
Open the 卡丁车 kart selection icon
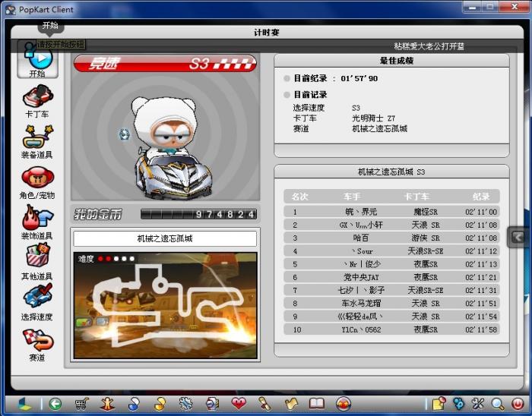[x=38, y=101]
